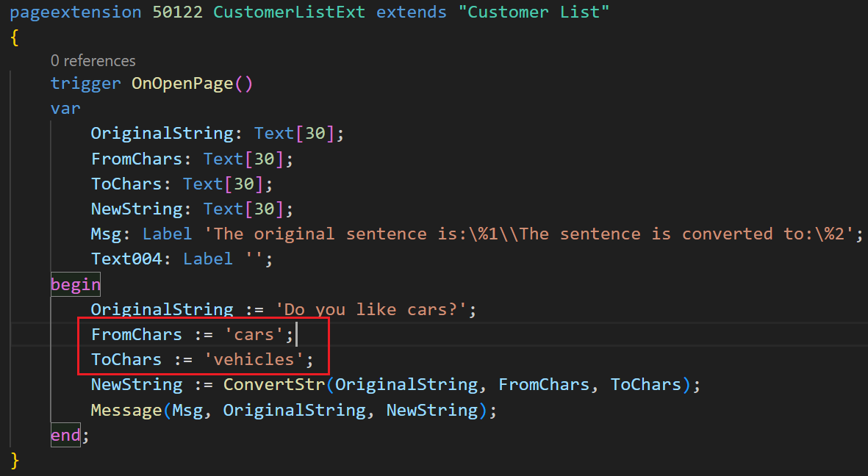Click the highlighted begin keyword
This screenshot has width=868, height=476.
pos(75,284)
